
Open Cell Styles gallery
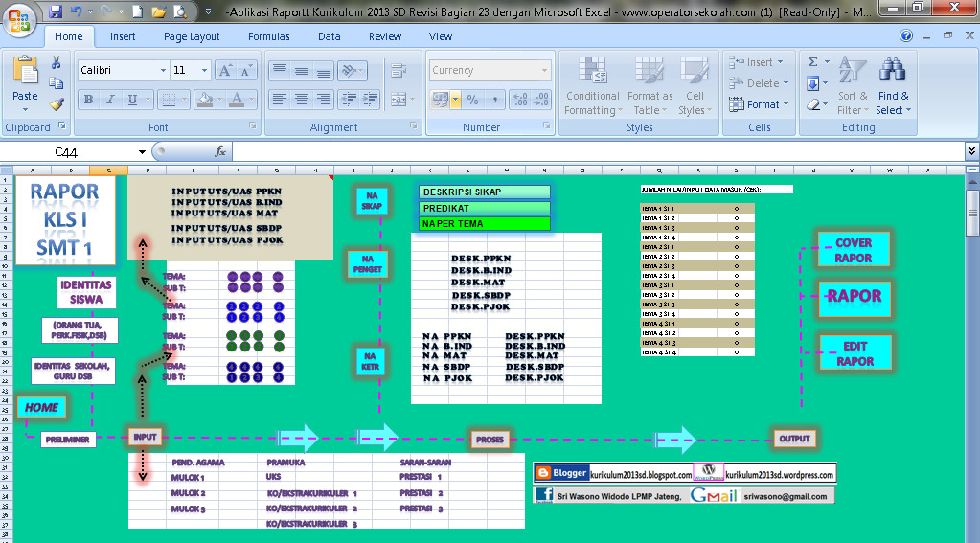tap(695, 85)
